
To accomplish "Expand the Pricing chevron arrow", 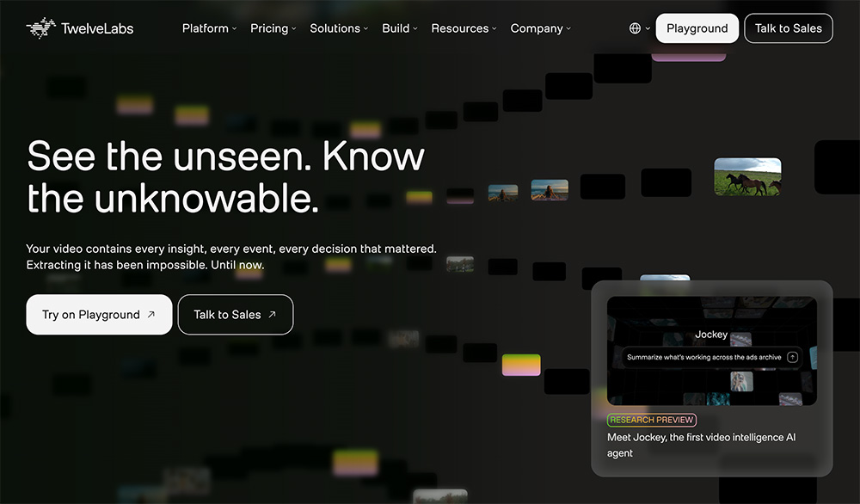I will 294,28.
